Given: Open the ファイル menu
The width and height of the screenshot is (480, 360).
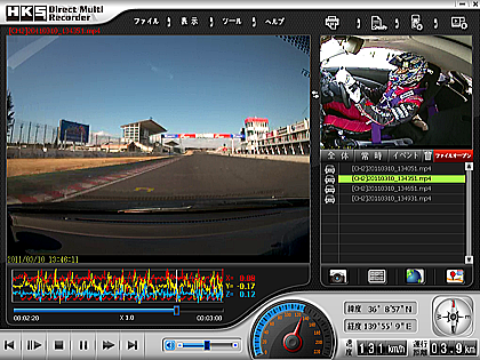Looking at the screenshot, I should click(146, 21).
